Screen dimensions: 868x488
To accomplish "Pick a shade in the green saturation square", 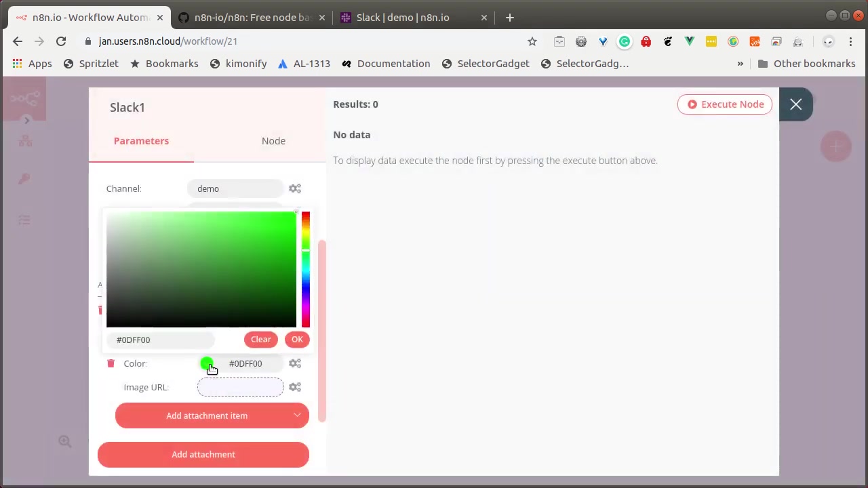I will click(x=201, y=270).
